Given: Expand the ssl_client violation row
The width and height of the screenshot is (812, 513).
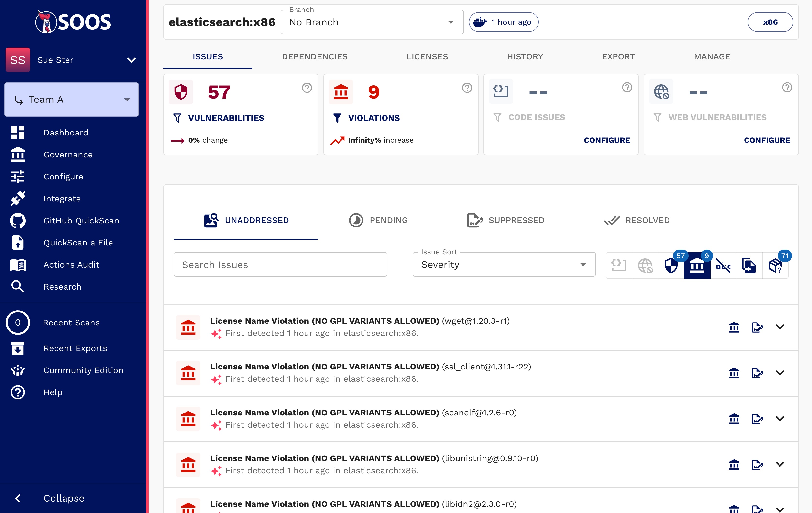Looking at the screenshot, I should tap(780, 373).
